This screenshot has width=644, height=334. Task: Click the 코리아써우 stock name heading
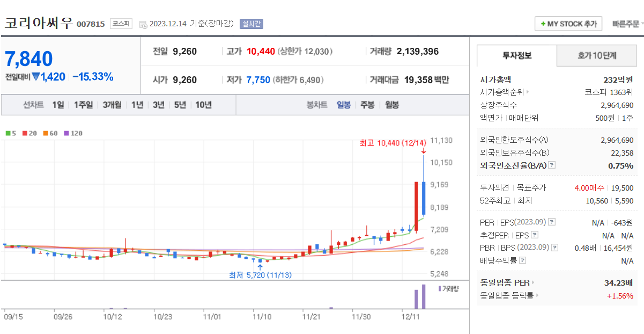[x=39, y=23]
